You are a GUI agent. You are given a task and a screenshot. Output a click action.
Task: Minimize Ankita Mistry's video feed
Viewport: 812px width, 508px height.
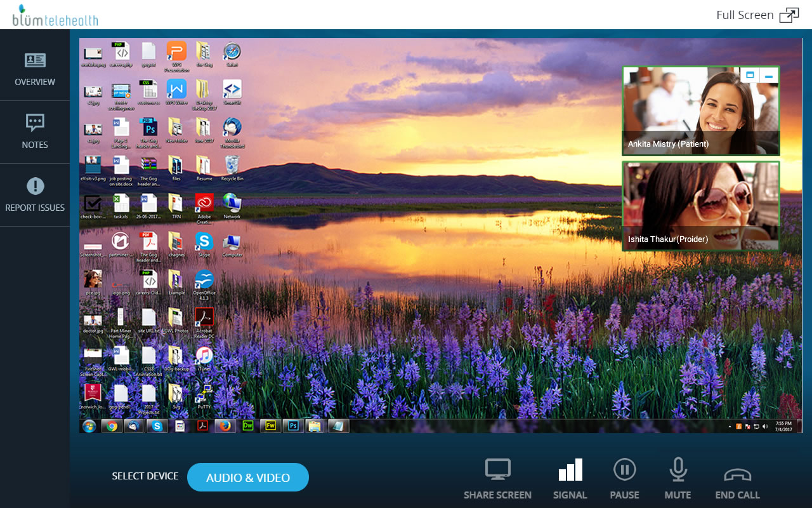coord(768,74)
